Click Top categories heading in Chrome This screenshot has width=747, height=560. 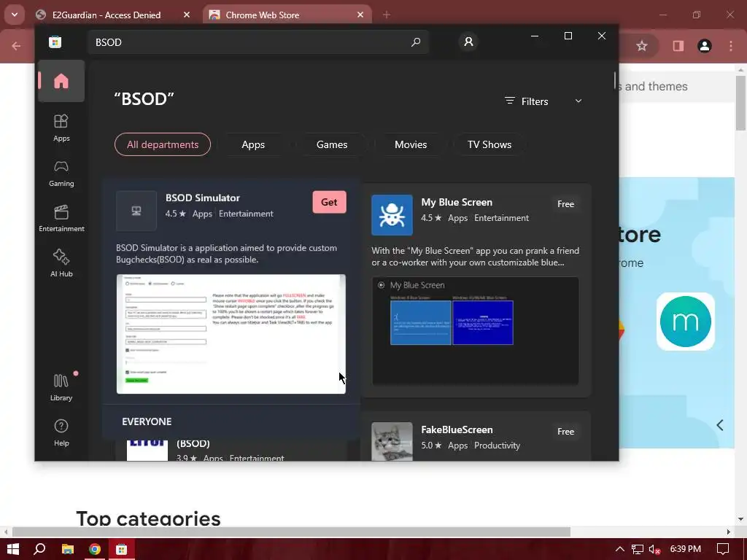pyautogui.click(x=148, y=518)
